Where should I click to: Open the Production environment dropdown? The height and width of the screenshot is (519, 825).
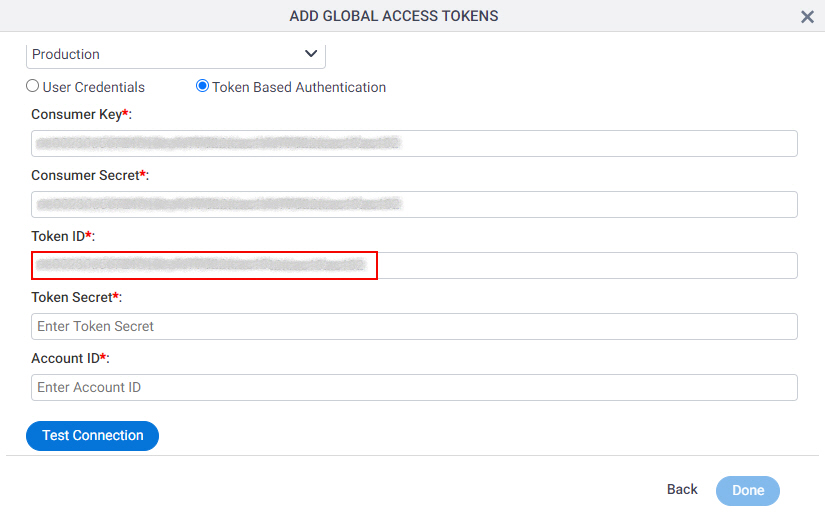pyautogui.click(x=176, y=55)
